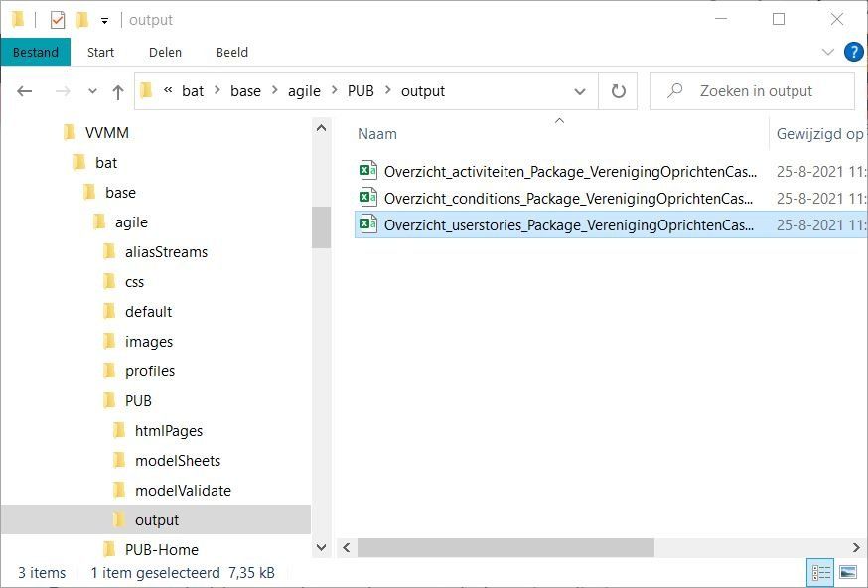Select the 'base' folder in navigation tree
The width and height of the screenshot is (868, 588).
click(x=120, y=193)
